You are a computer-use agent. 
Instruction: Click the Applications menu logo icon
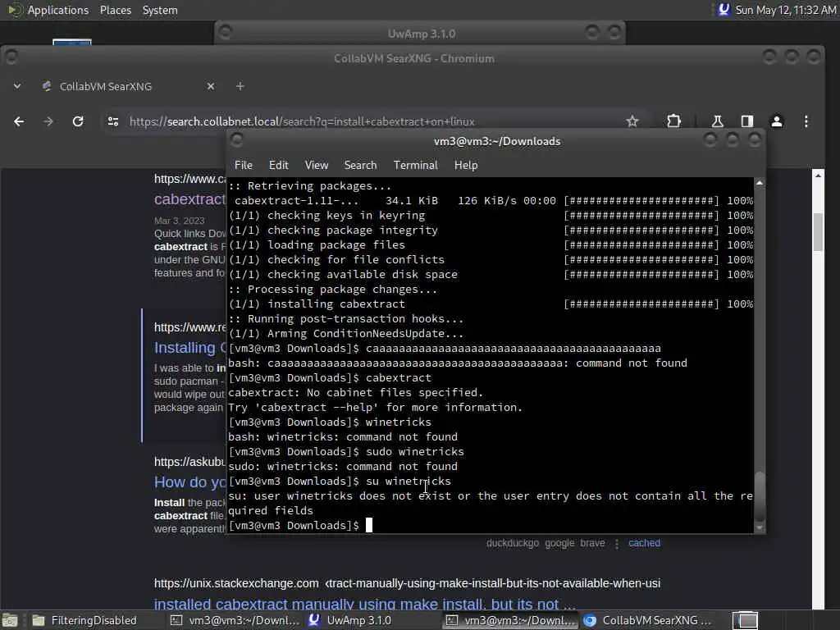pyautogui.click(x=15, y=10)
